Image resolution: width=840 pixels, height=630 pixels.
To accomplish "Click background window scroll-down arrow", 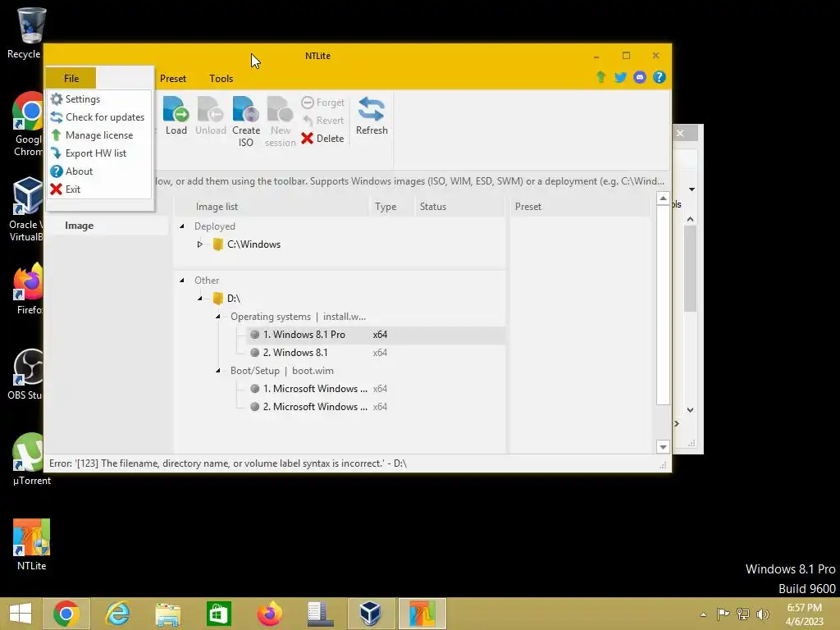I will 691,410.
